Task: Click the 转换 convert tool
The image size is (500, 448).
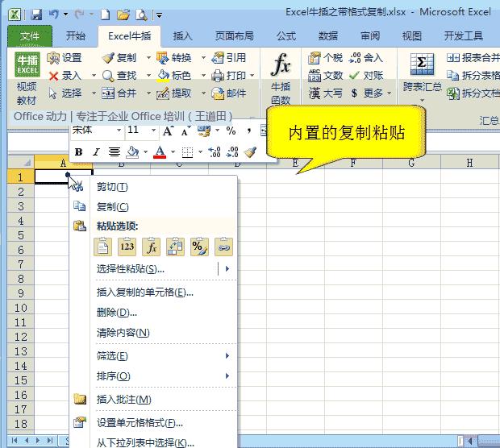Action: click(174, 58)
